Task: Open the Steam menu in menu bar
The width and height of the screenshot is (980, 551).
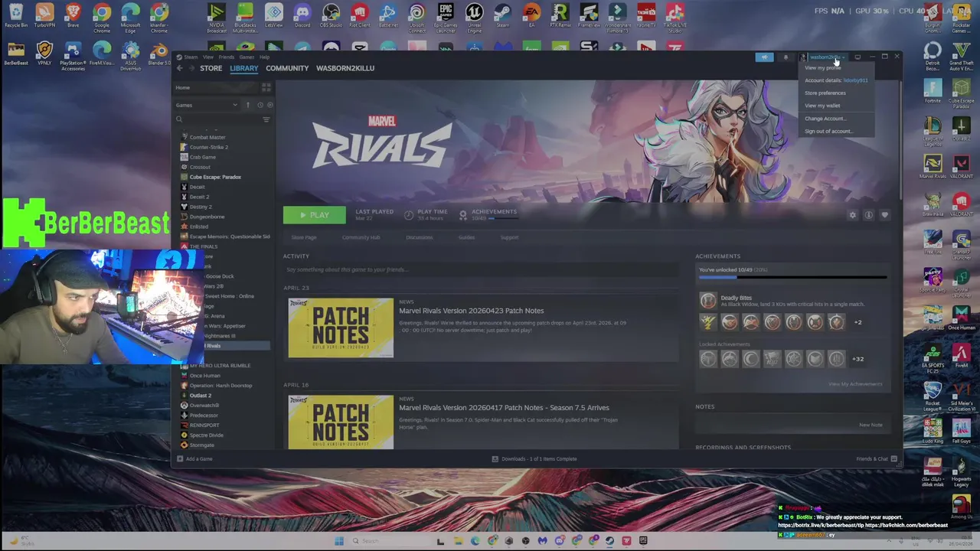Action: point(191,57)
